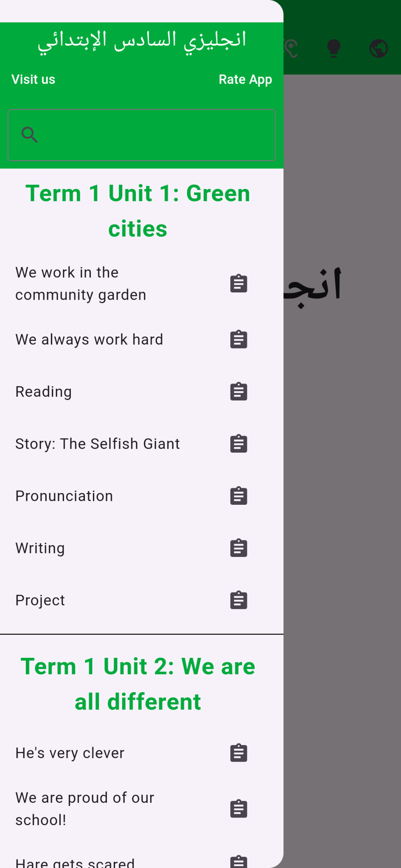The height and width of the screenshot is (868, 401).
Task: Open lesson We work in the community garden
Action: coord(81,284)
